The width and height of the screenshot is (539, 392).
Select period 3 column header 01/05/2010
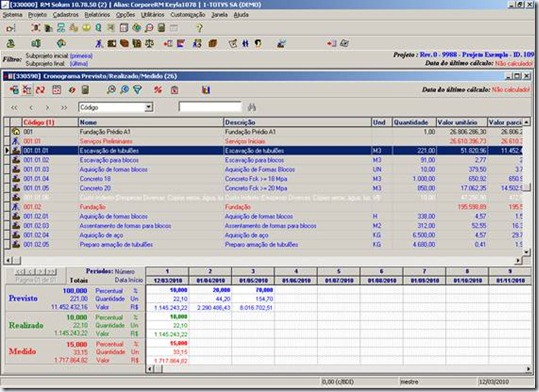point(253,280)
